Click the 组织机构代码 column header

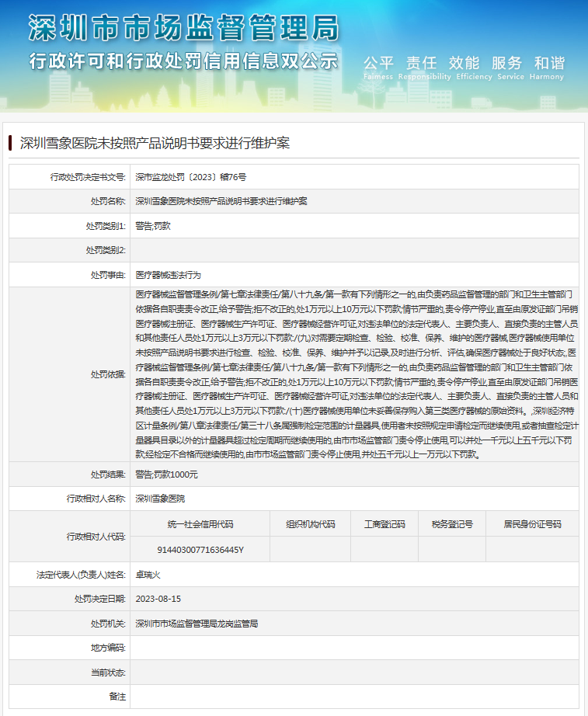(x=310, y=524)
